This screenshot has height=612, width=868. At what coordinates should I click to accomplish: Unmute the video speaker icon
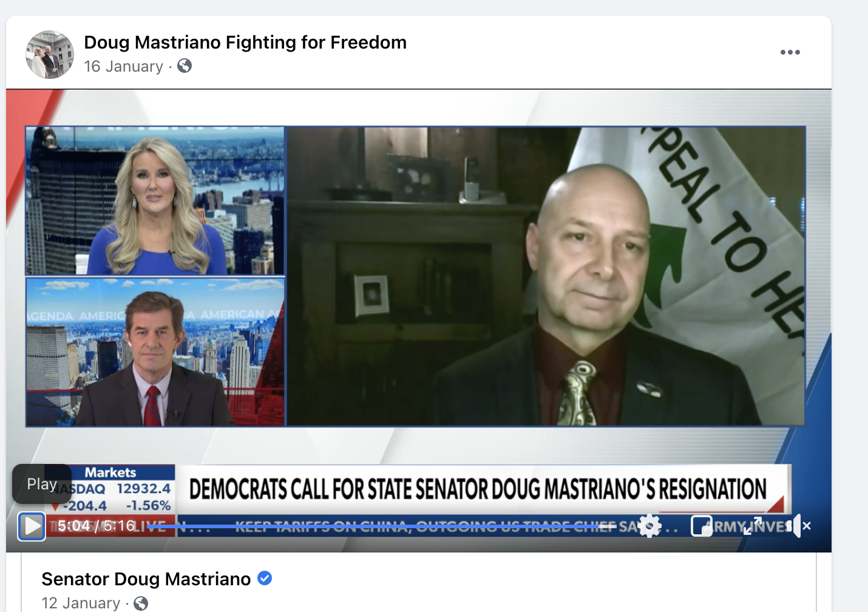(798, 526)
